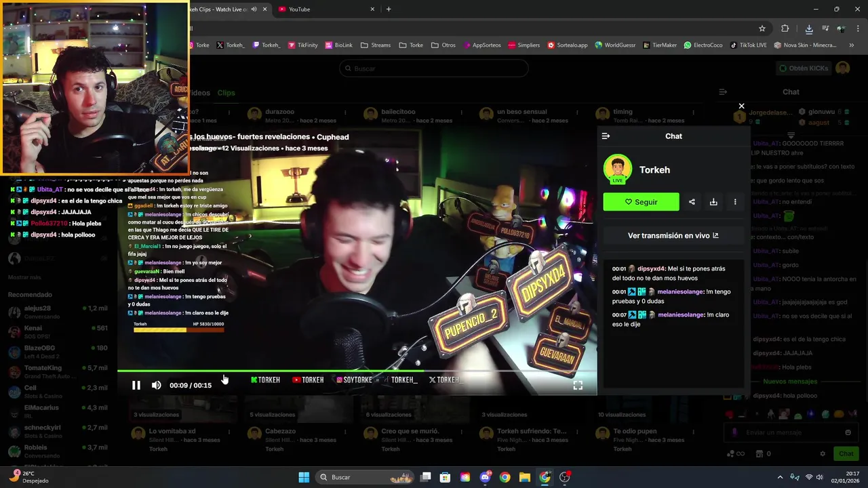
Task: Close the clip viewer overlay
Action: point(741,106)
